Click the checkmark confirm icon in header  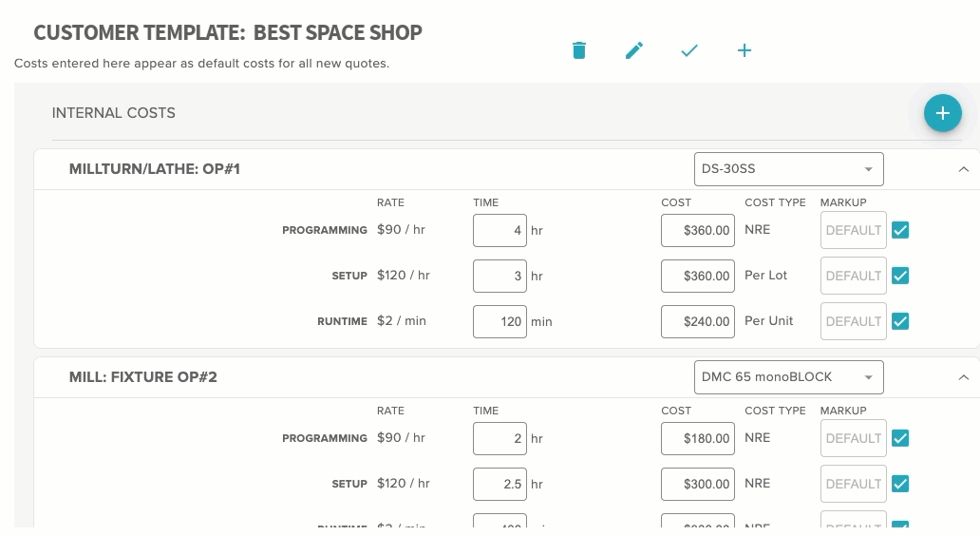click(689, 50)
